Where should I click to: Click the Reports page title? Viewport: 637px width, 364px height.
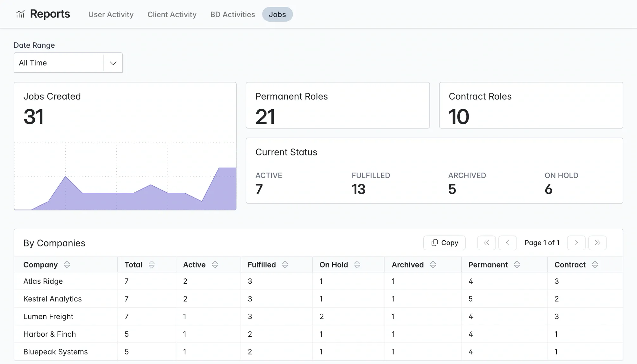[50, 14]
